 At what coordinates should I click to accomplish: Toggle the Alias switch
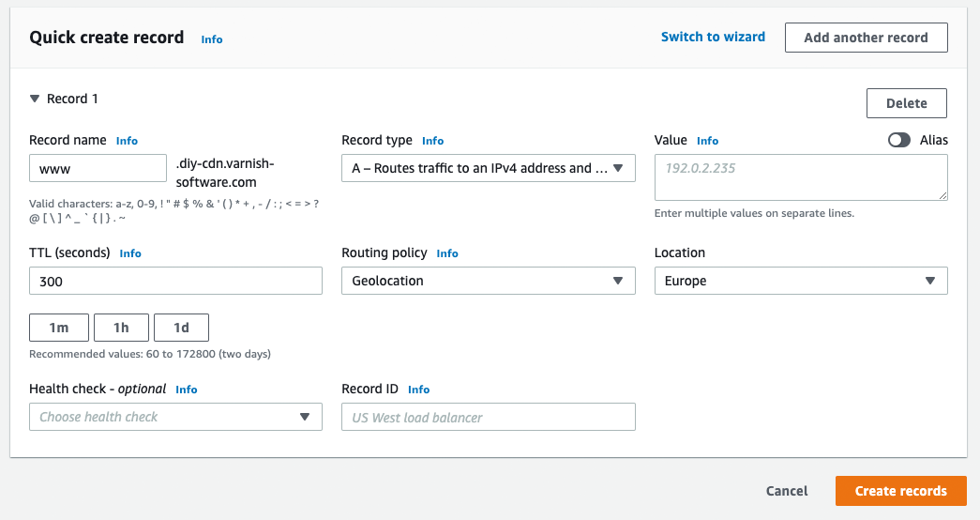[899, 140]
